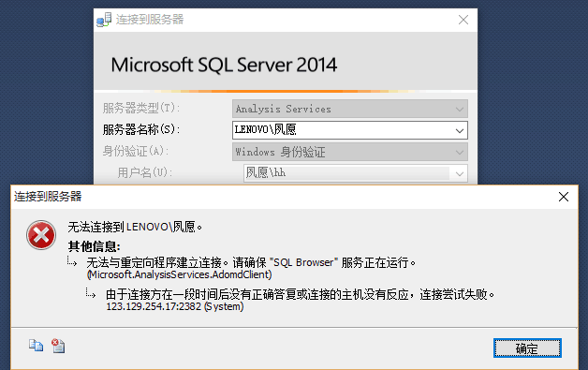
Task: Click the copy message text icon
Action: [x=36, y=346]
